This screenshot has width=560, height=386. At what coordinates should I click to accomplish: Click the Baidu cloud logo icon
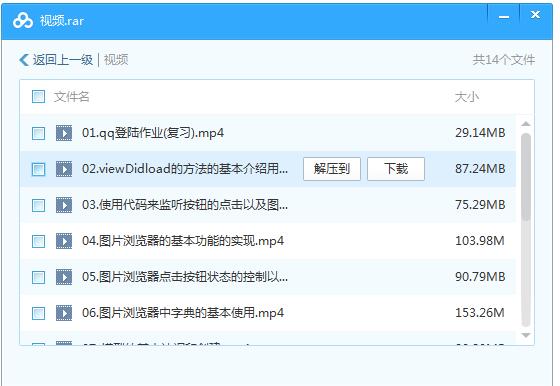point(23,20)
